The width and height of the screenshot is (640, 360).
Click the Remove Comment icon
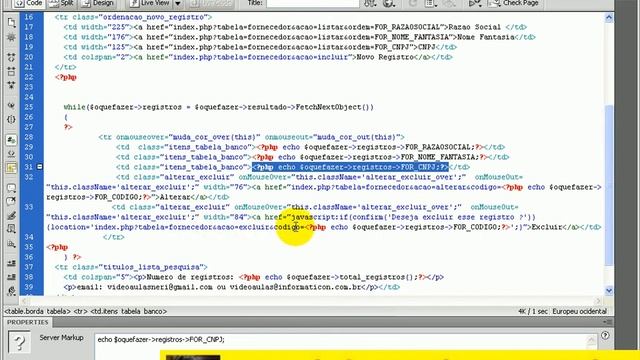point(11,202)
